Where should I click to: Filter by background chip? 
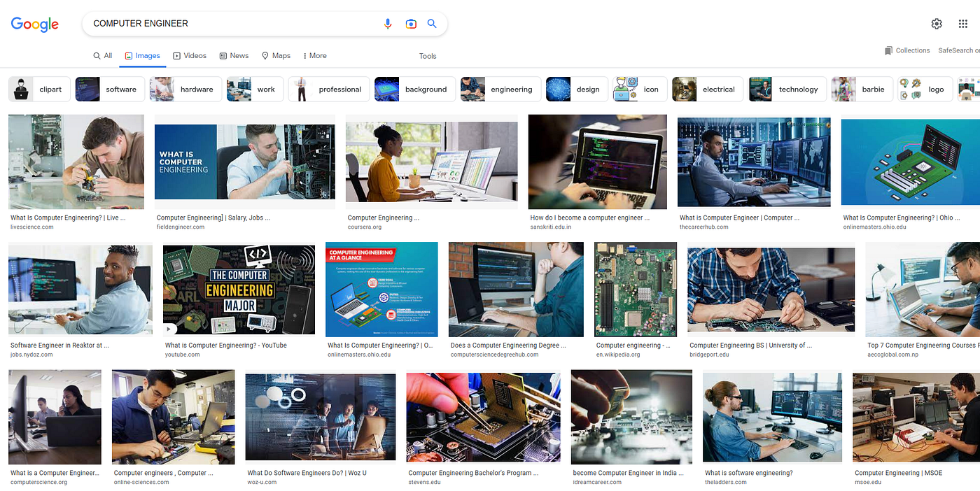point(414,90)
